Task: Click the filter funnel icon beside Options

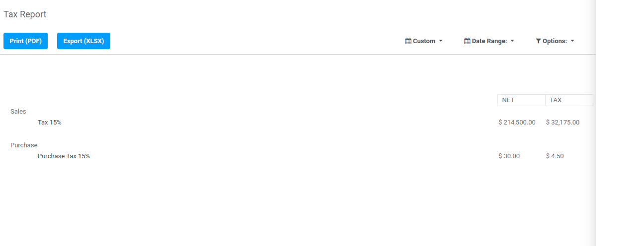Action: click(538, 41)
